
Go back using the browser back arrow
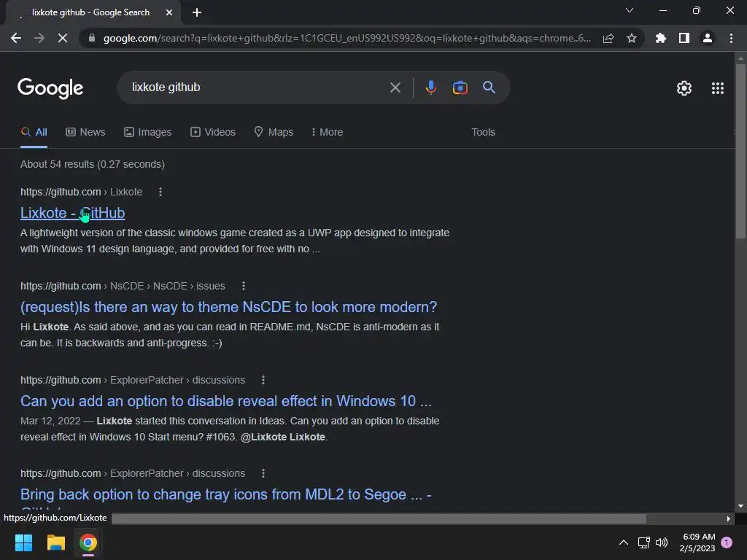[x=16, y=38]
